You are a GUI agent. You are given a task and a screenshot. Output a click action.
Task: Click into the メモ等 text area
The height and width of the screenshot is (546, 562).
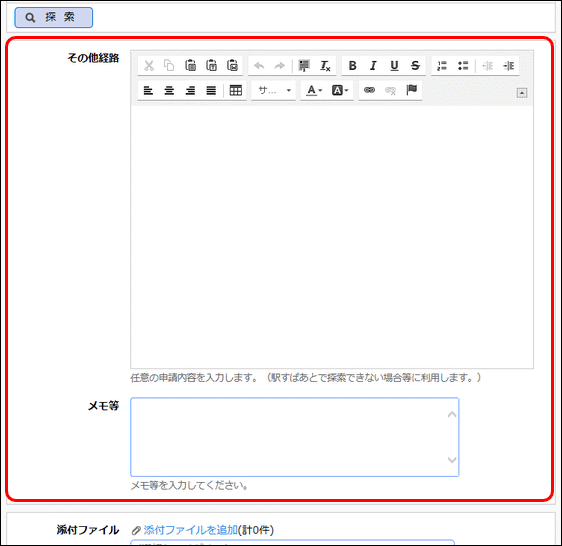[295, 437]
